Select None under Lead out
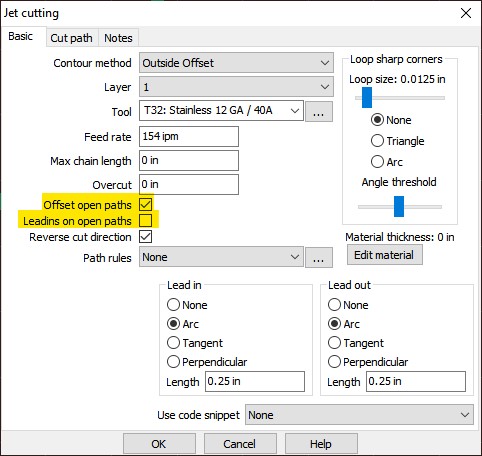This screenshot has width=482, height=456. [348, 305]
